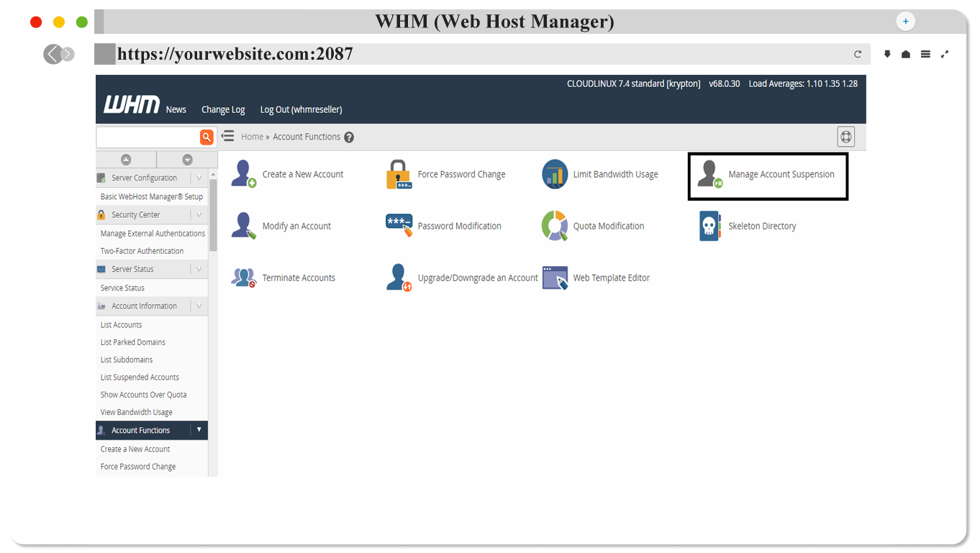Open Service Status sidebar link
The image size is (980, 553).
tap(122, 288)
